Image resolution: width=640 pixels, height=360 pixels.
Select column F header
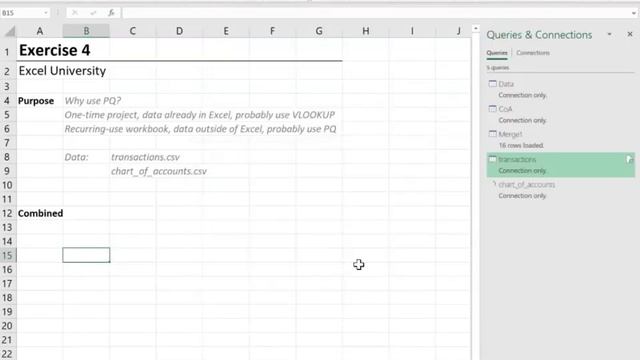(272, 31)
